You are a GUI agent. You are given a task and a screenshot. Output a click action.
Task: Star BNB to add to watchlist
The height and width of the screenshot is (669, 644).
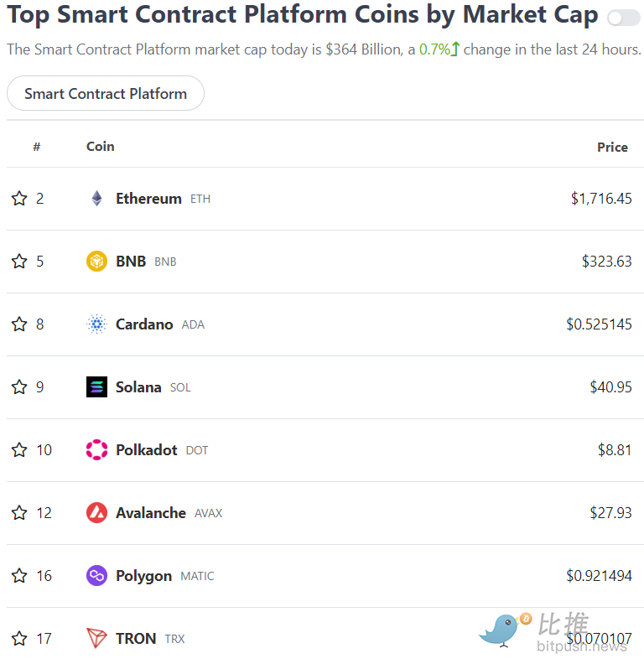coord(19,262)
